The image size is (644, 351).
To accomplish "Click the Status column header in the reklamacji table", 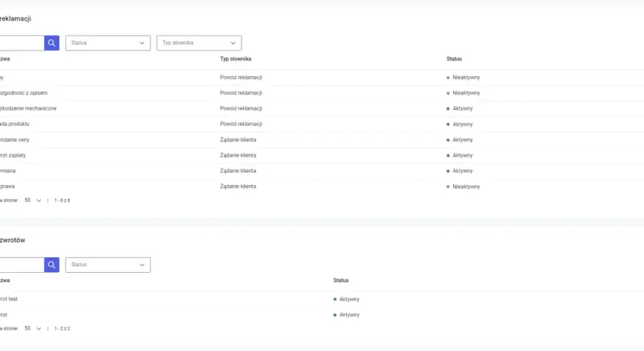I will tap(454, 58).
